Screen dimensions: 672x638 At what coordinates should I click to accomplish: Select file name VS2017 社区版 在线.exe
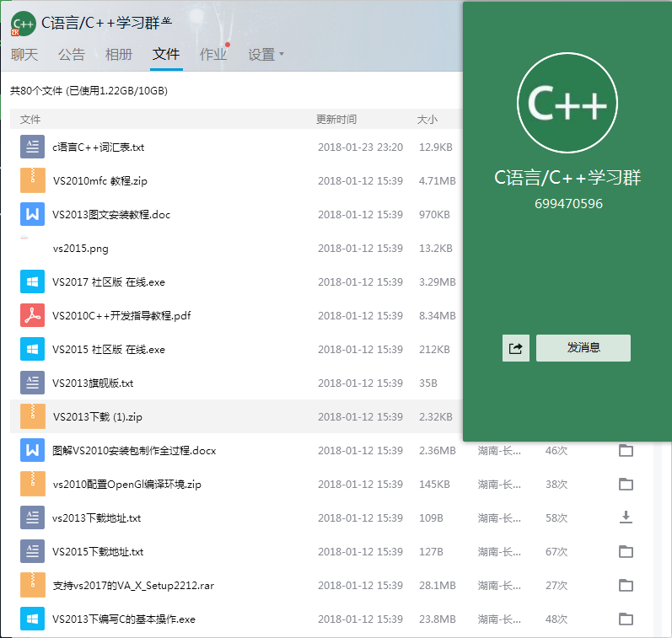pos(109,282)
